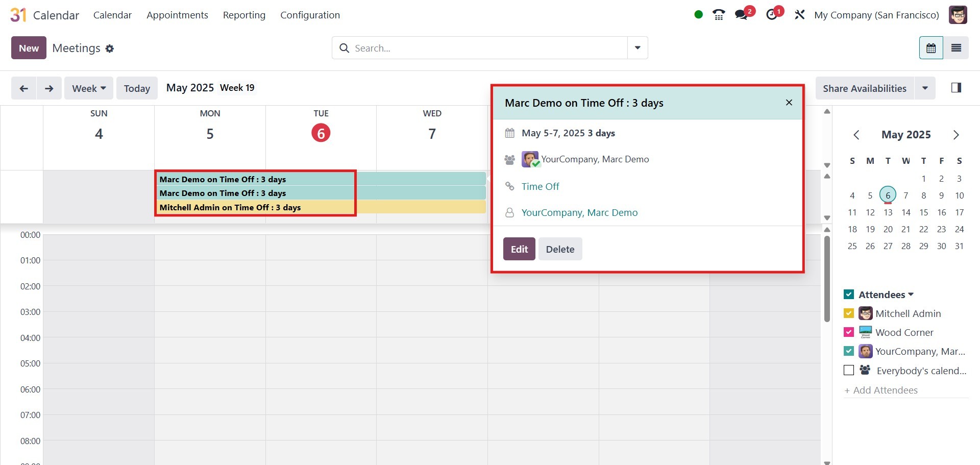This screenshot has height=465, width=980.
Task: Pick May 25 in mini calendar
Action: point(852,246)
